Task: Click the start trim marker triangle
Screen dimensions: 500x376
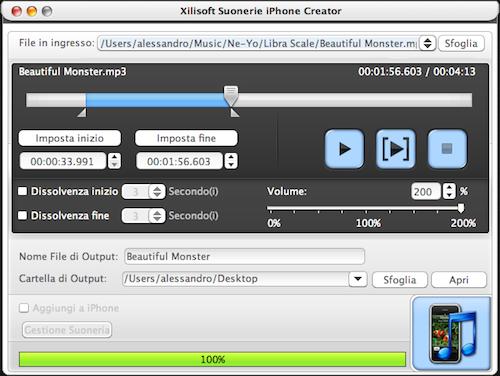Action: (x=82, y=113)
